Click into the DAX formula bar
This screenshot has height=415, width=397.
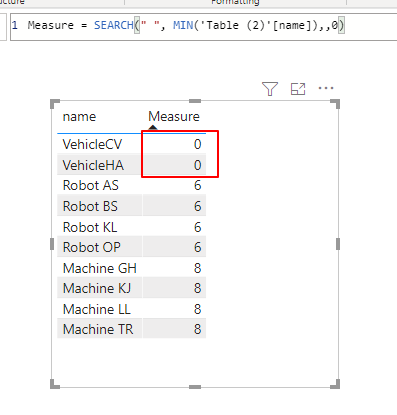pos(203,27)
